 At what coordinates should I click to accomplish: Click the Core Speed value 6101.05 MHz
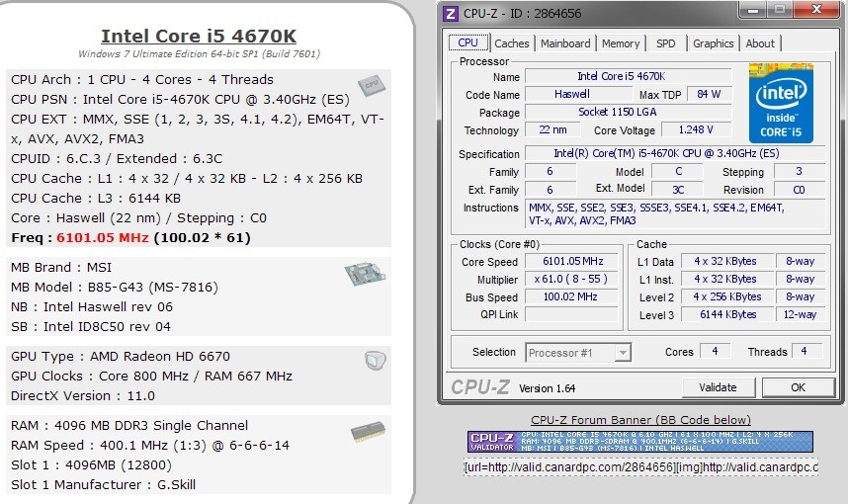(x=571, y=261)
